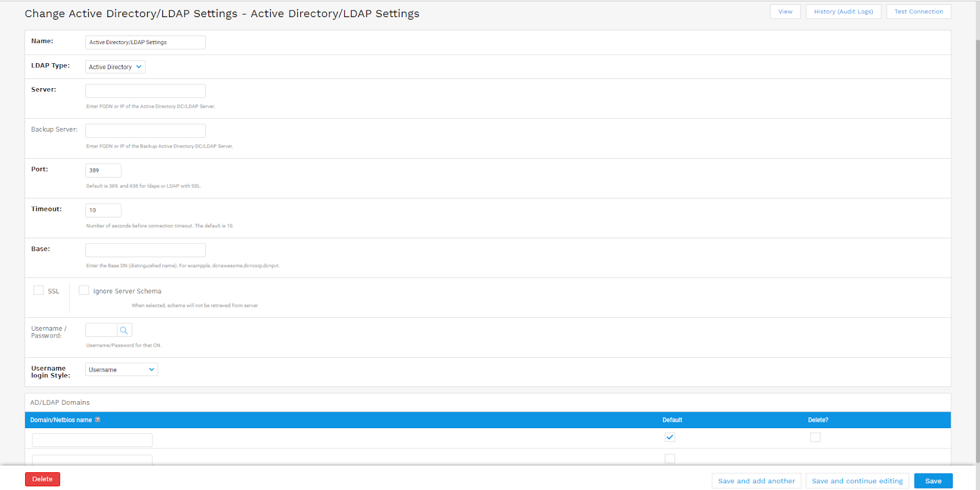The image size is (980, 490).
Task: Select the Port field showing 389
Action: tap(103, 170)
